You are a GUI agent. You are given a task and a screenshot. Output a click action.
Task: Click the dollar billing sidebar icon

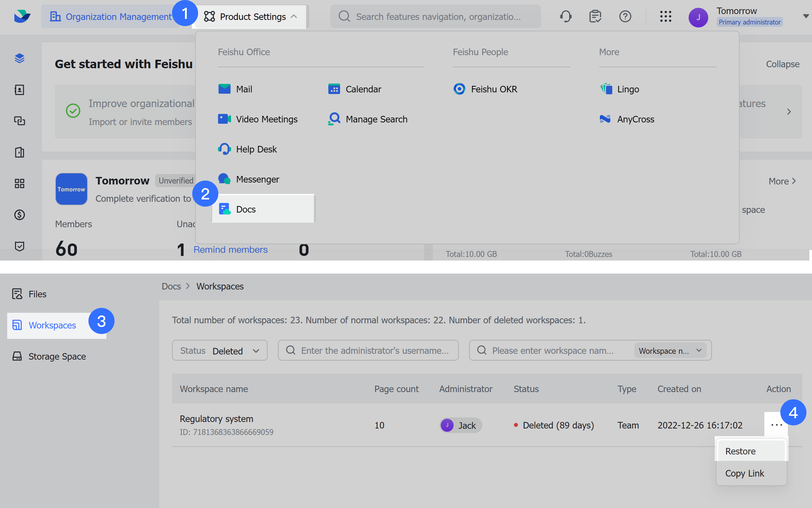coord(20,215)
